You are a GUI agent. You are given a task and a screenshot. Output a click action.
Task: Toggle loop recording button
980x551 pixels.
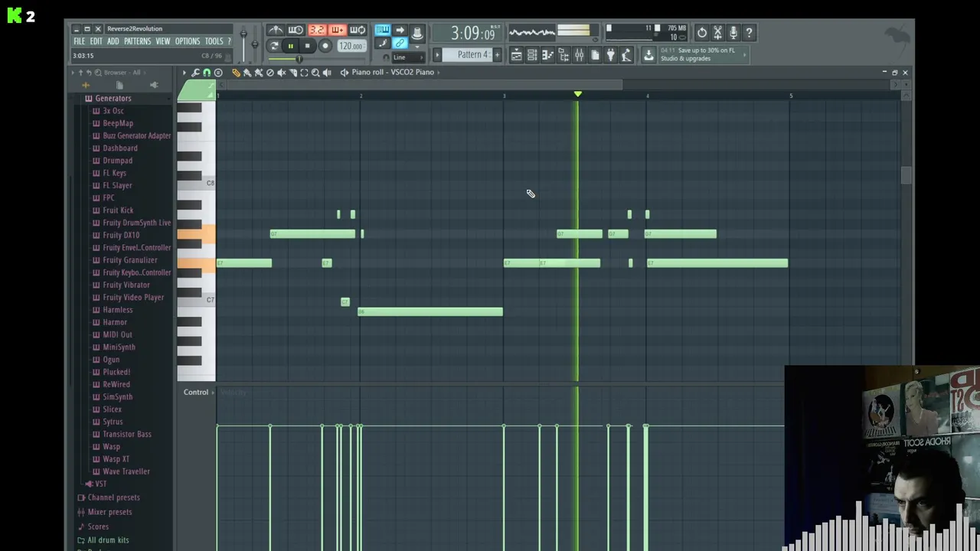coord(358,30)
